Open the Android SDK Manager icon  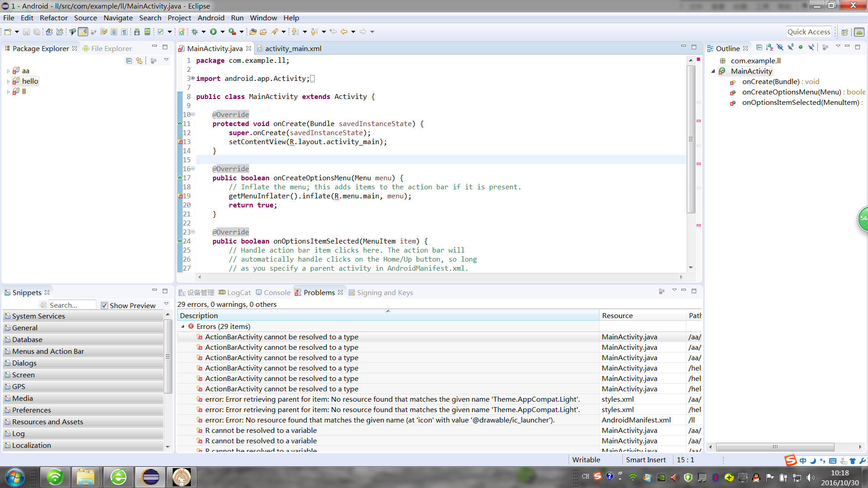[137, 32]
